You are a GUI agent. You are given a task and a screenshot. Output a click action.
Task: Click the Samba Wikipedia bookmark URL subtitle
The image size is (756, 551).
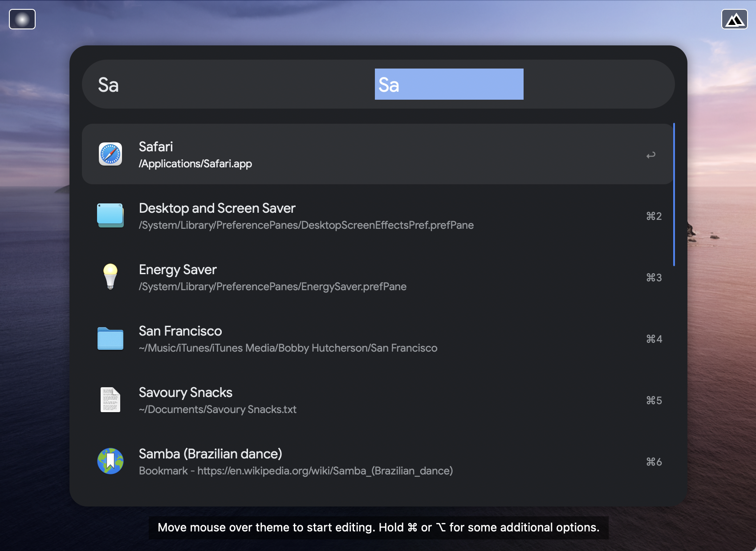pyautogui.click(x=296, y=471)
